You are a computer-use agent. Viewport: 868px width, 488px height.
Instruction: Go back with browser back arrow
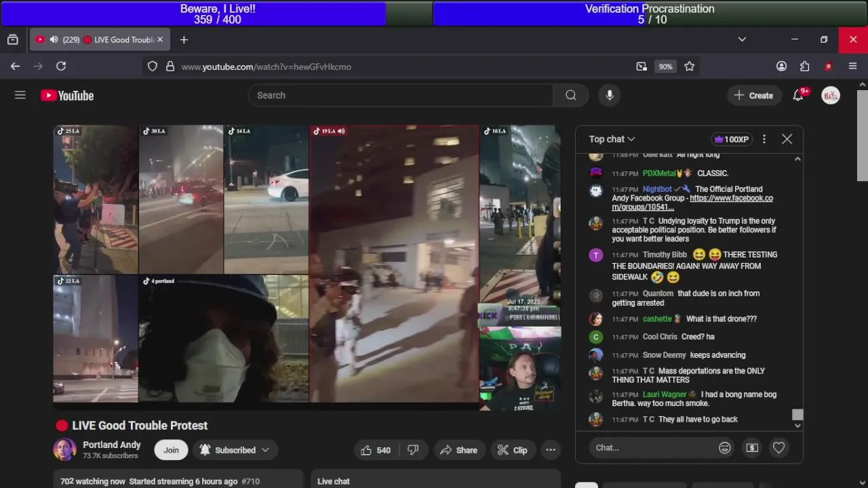(15, 66)
